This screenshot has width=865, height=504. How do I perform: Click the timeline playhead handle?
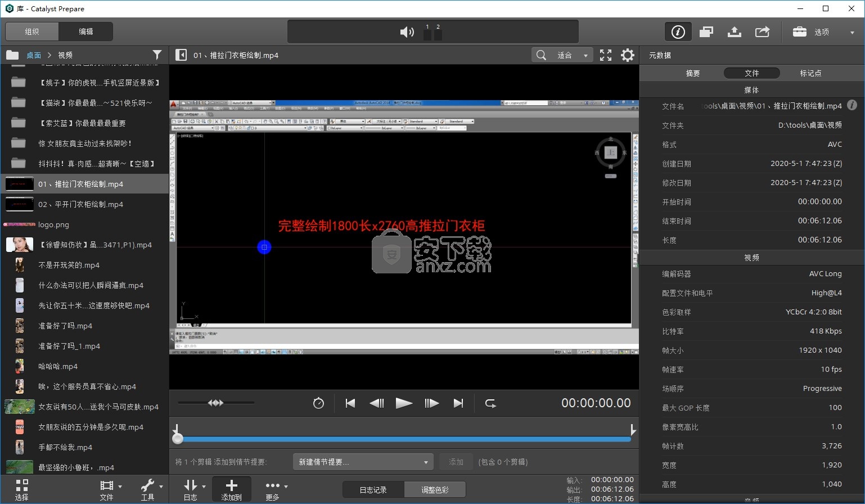178,438
